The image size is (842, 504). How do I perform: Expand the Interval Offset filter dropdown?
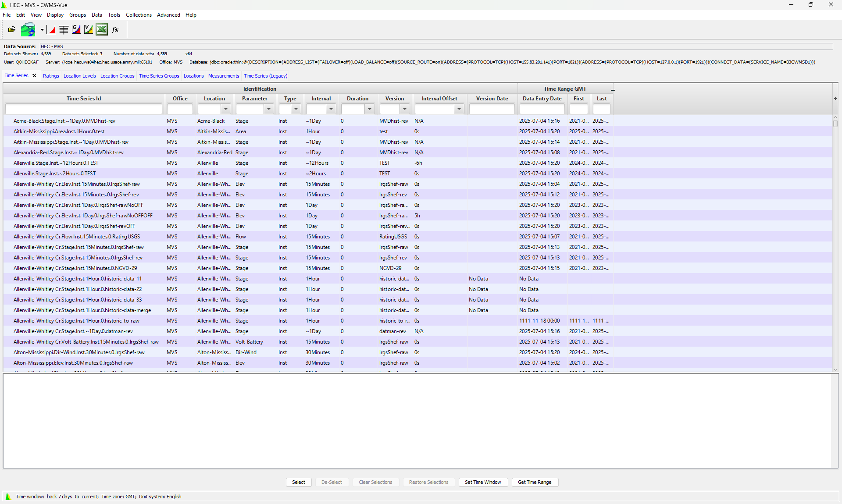tap(459, 109)
